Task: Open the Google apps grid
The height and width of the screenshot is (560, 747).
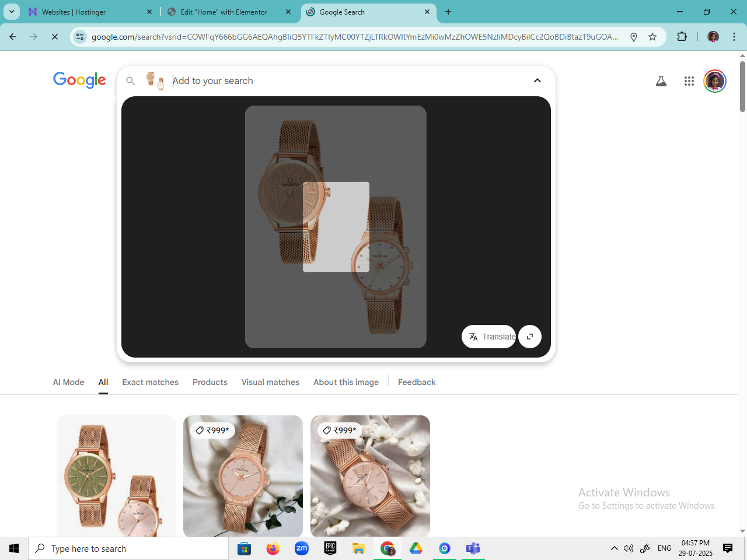Action: [x=689, y=81]
